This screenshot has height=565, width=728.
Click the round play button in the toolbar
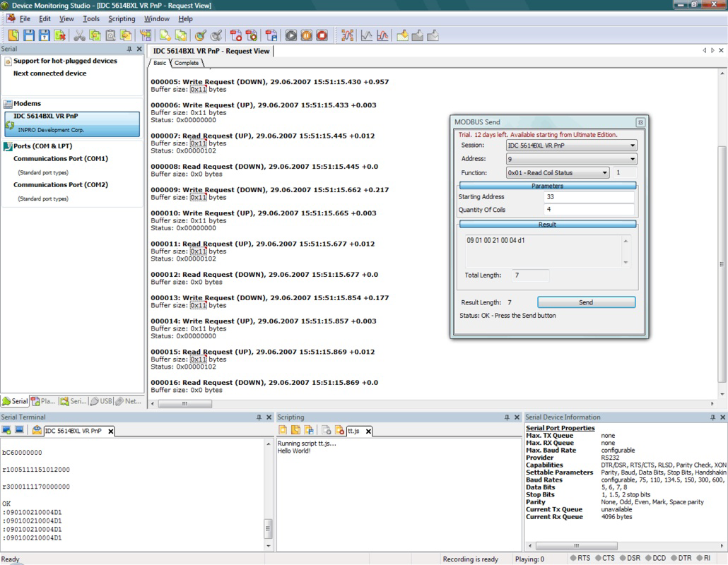pyautogui.click(x=291, y=35)
